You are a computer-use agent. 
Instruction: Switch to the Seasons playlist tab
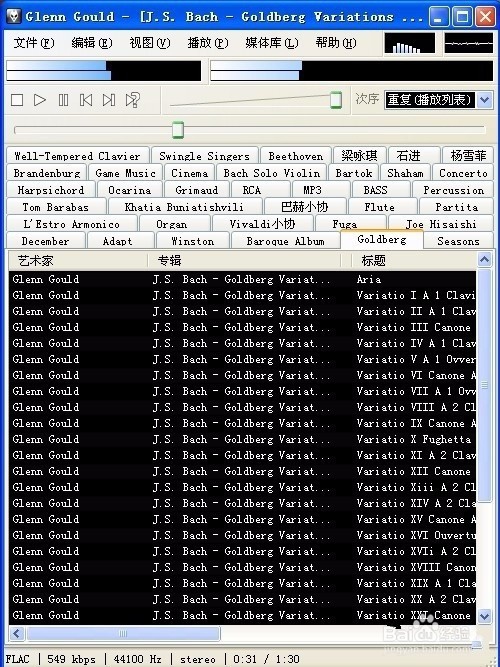(458, 241)
